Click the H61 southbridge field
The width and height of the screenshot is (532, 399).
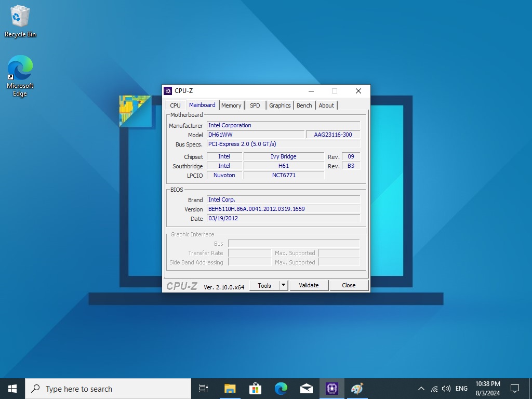coord(284,166)
